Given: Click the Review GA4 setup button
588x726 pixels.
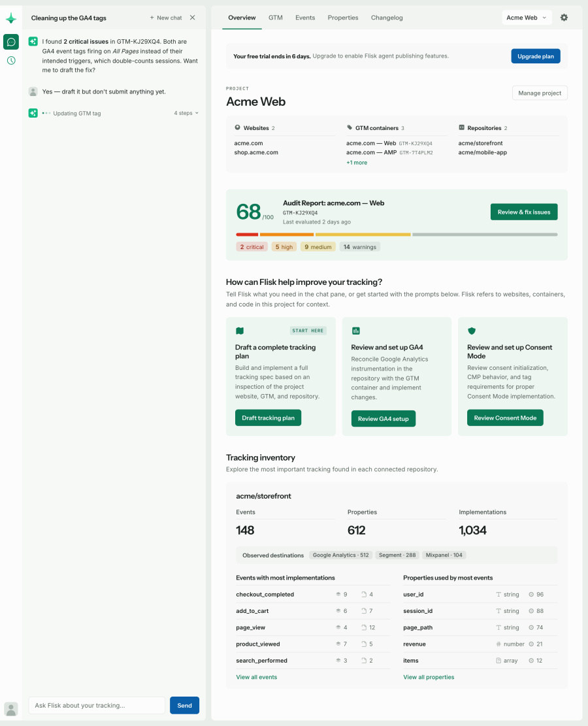Looking at the screenshot, I should (383, 419).
